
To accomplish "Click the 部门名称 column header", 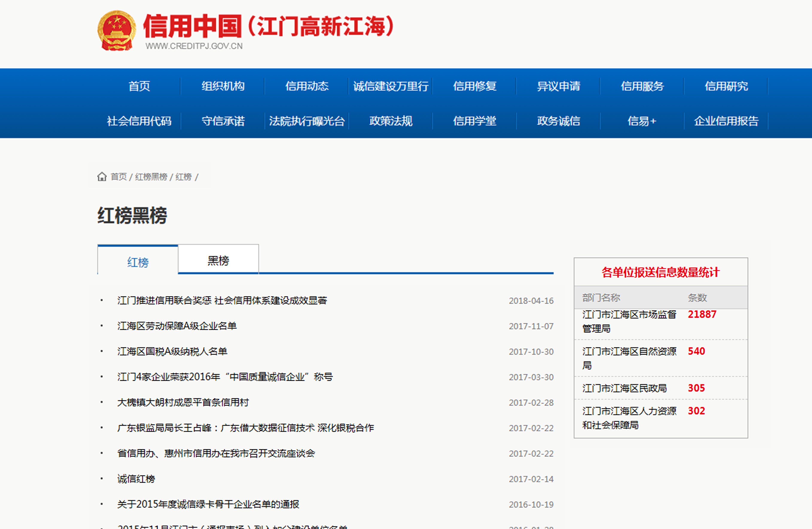I will click(601, 298).
